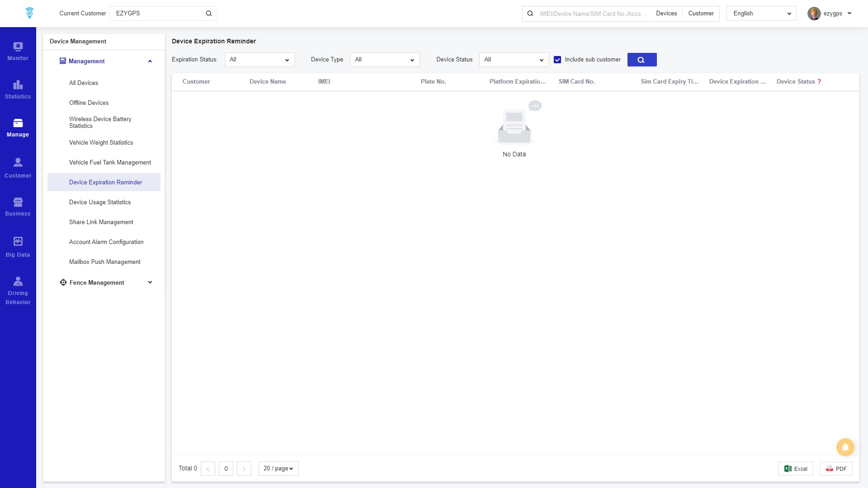The width and height of the screenshot is (868, 488).
Task: Click the blue search filter button
Action: click(x=642, y=60)
